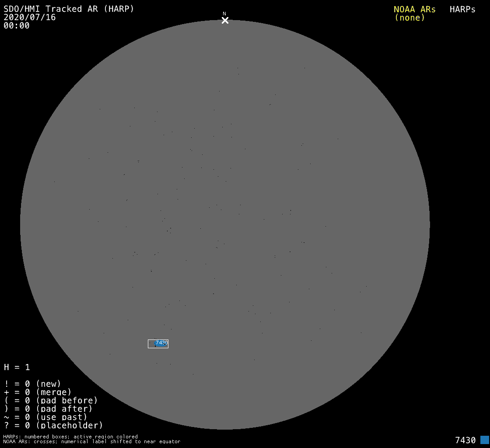
Task: Click the H = 1 counter
Action: [17, 367]
